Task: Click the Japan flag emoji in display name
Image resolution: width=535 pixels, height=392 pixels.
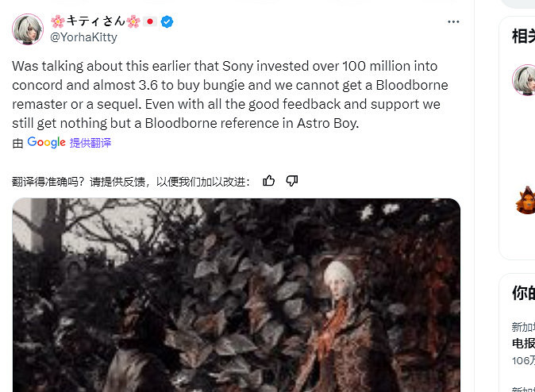Action: tap(150, 21)
